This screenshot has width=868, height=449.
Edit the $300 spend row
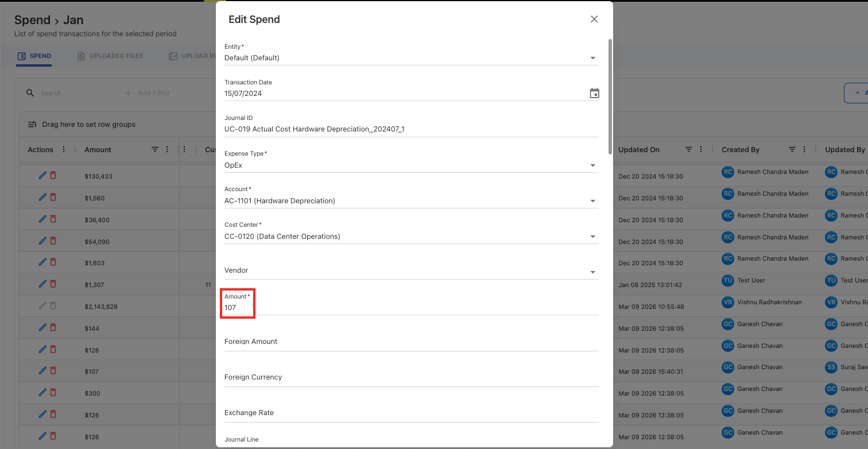pos(42,393)
